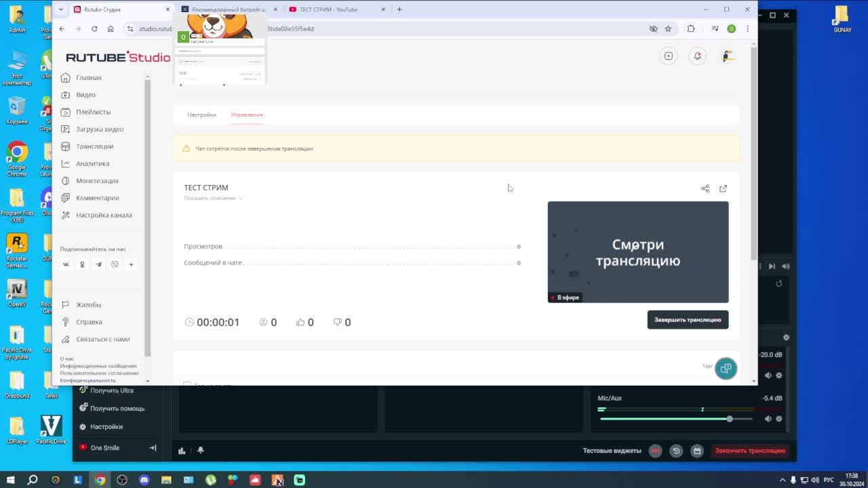
Task: Click the VK social icon
Action: pos(66,264)
